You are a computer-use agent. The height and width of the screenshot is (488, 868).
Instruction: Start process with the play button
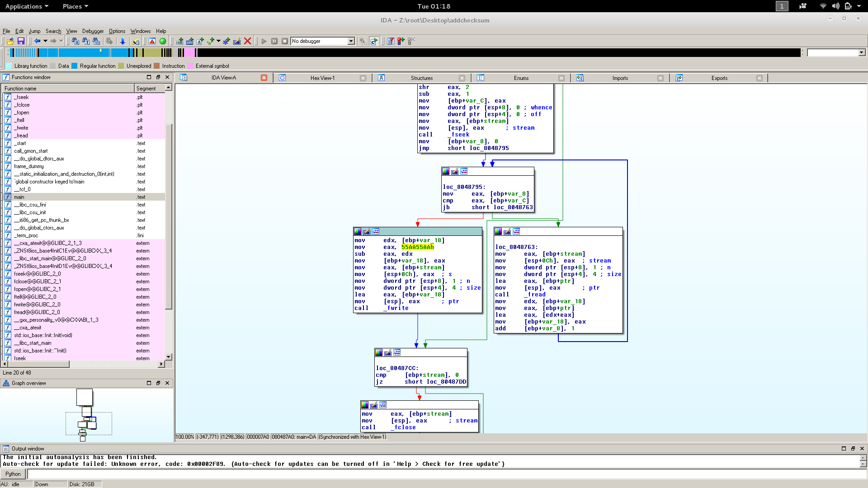[264, 41]
